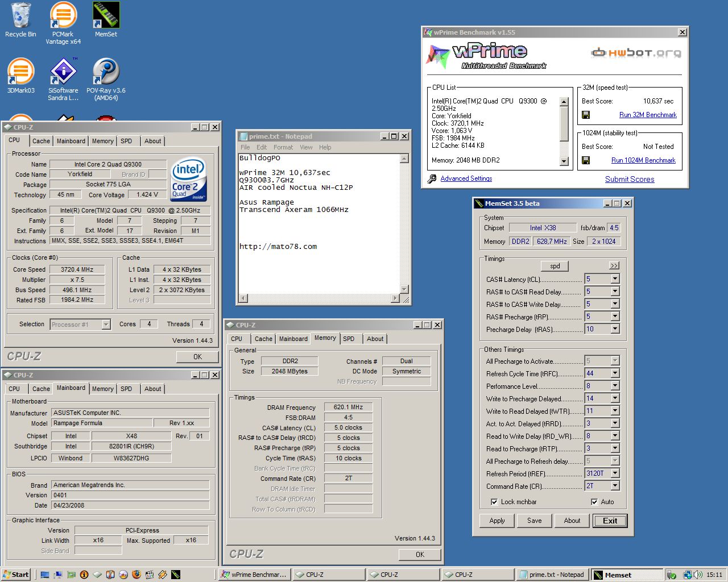Click the Notepad horizontal scrollbar right arrow
The image size is (728, 582).
[396, 298]
